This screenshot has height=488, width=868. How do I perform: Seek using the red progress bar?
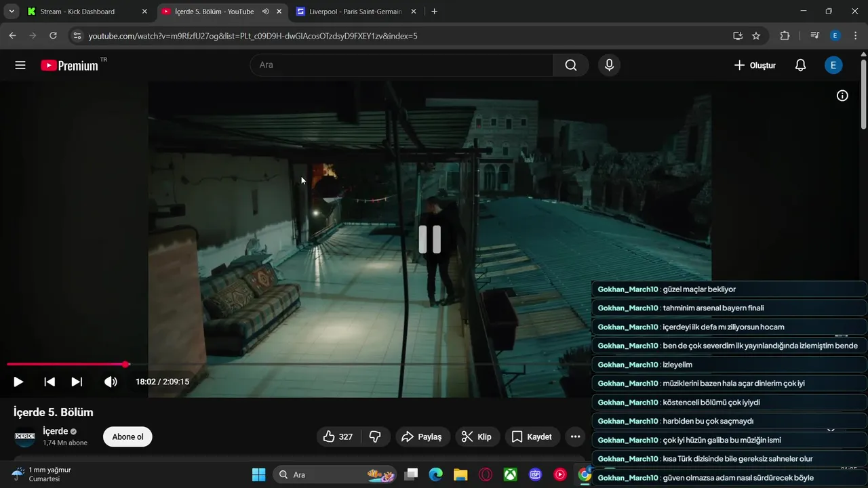coord(66,365)
